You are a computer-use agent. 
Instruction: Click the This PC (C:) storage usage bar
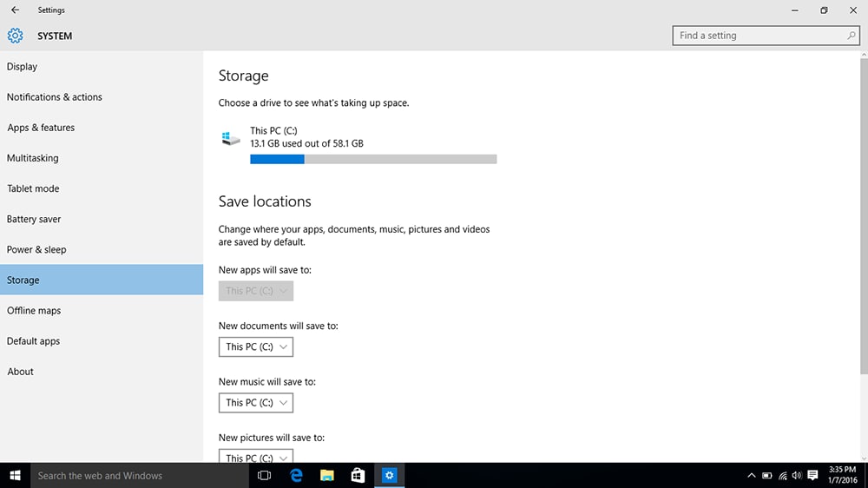(373, 159)
